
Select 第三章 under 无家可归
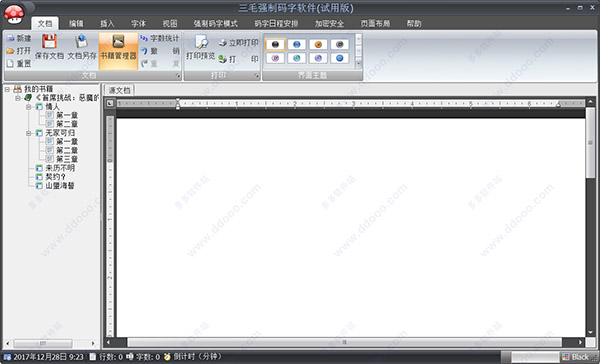67,159
